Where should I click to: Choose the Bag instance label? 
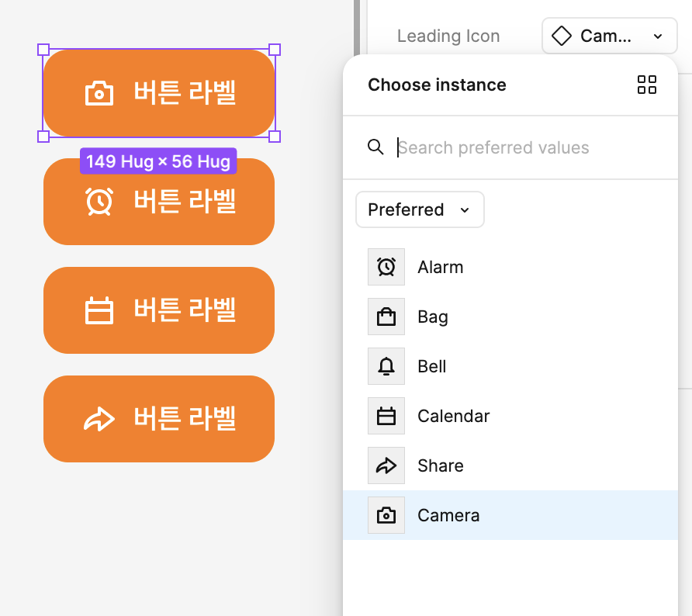click(433, 317)
